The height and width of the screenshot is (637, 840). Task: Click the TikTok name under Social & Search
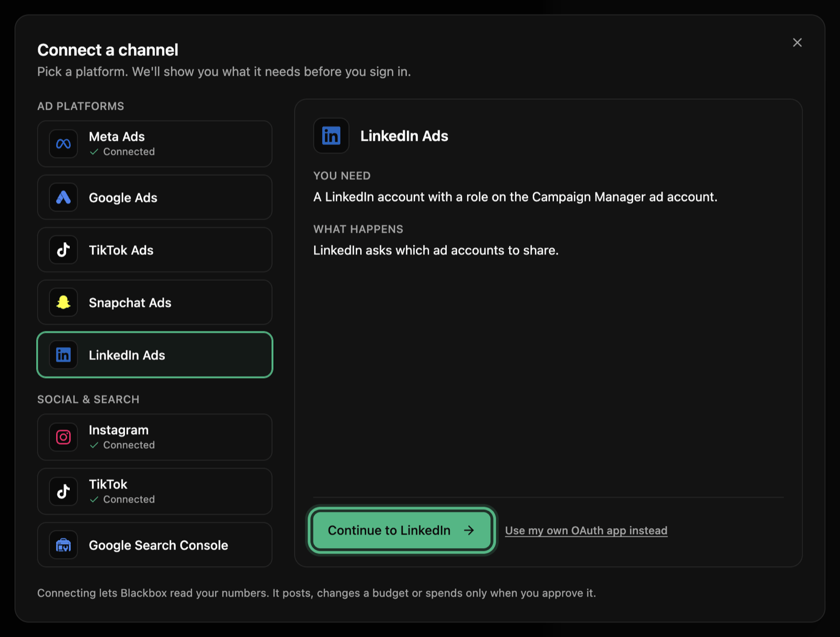point(108,484)
